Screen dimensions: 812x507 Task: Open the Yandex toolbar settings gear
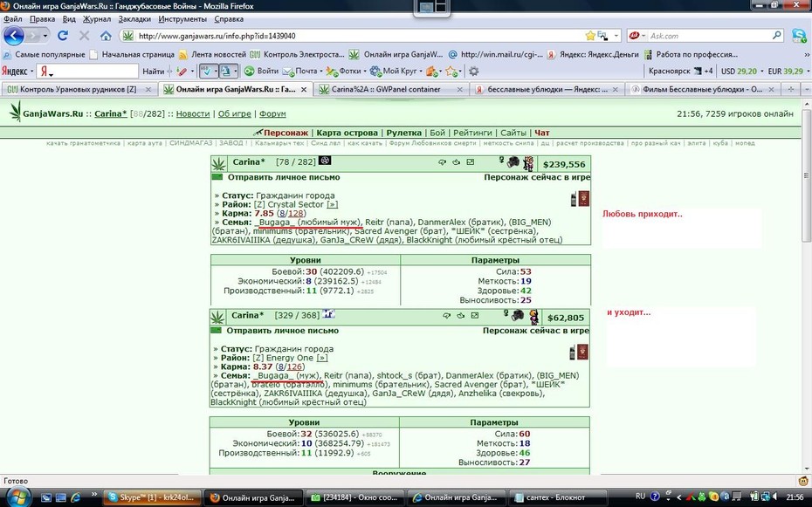click(473, 71)
